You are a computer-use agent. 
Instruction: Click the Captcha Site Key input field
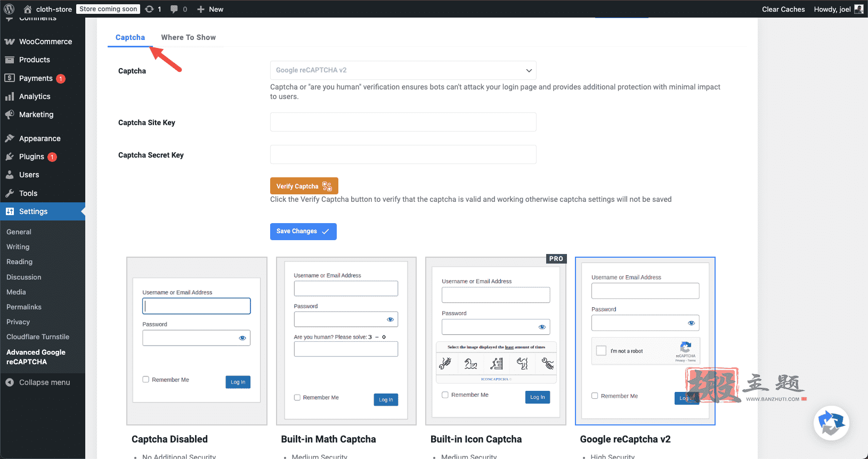403,122
